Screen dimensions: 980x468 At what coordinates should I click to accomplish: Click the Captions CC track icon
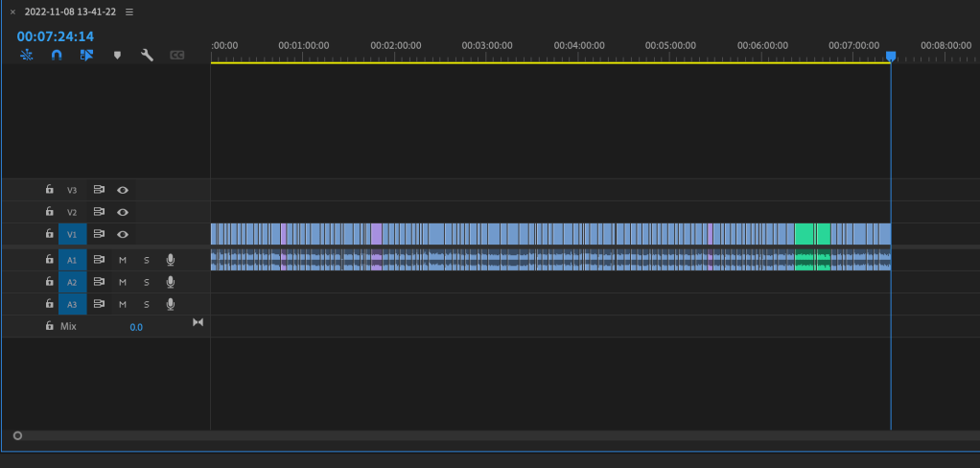pyautogui.click(x=176, y=56)
